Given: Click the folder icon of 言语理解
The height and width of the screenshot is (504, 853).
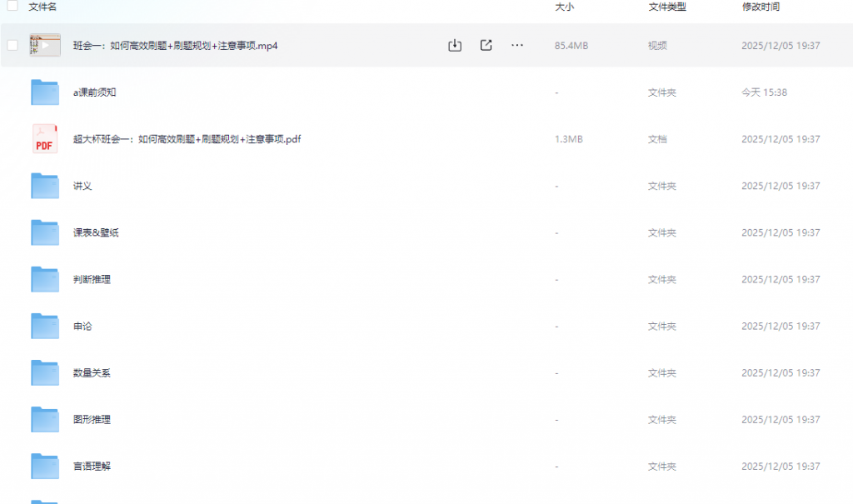Looking at the screenshot, I should pyautogui.click(x=44, y=466).
